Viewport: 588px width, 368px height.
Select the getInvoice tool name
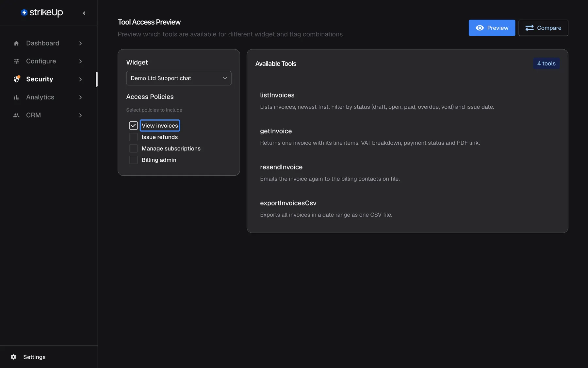tap(276, 131)
